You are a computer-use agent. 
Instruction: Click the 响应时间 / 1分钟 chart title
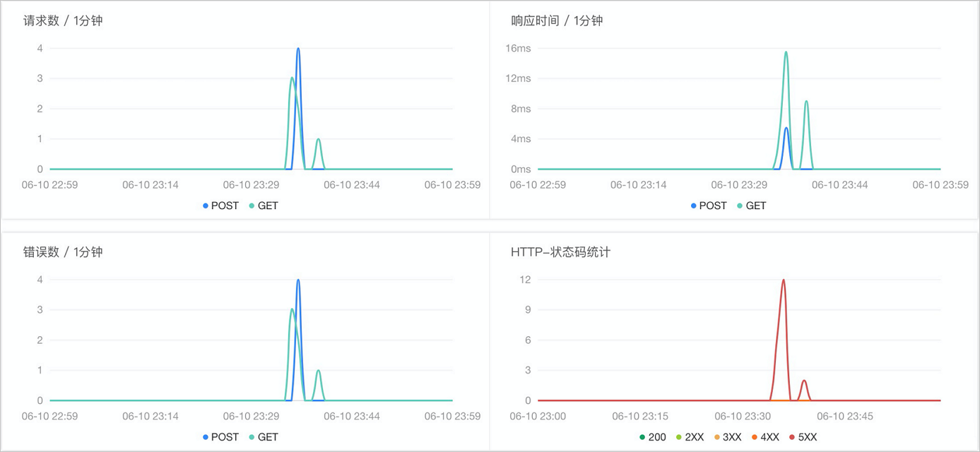(x=557, y=20)
